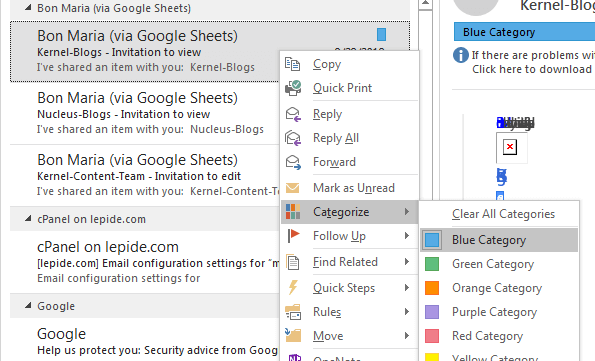
Task: Click the message list scroll up arrow
Action: coord(425,4)
